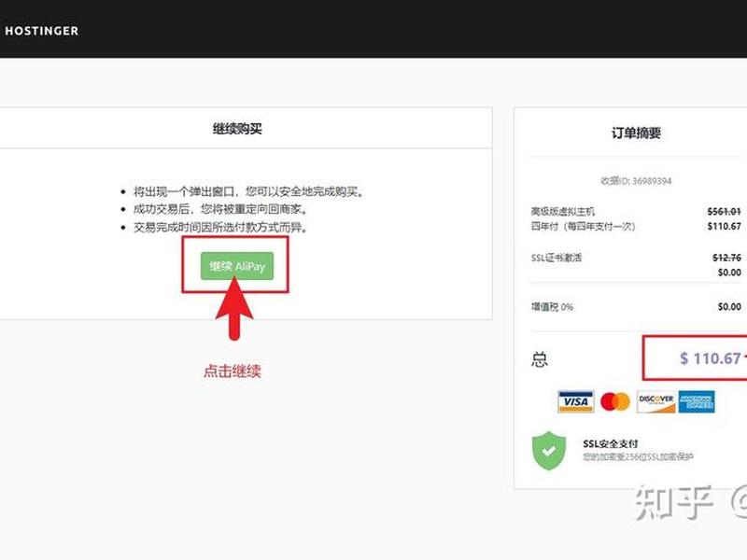Select the Visa card icon

click(575, 401)
